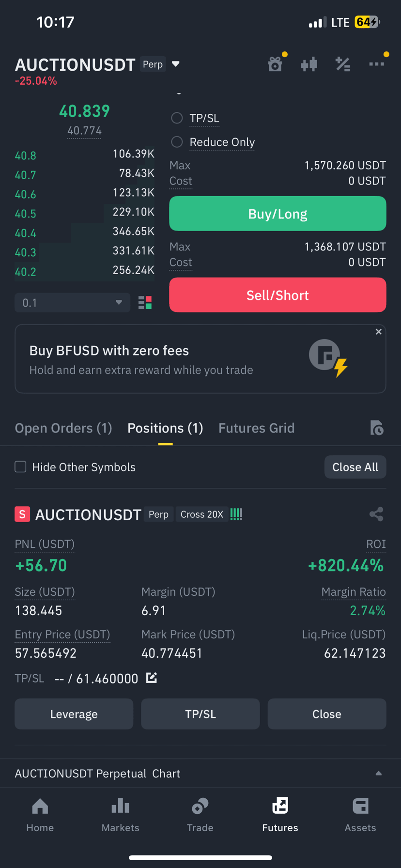Open the gift rewards icon
The image size is (401, 868).
point(275,64)
